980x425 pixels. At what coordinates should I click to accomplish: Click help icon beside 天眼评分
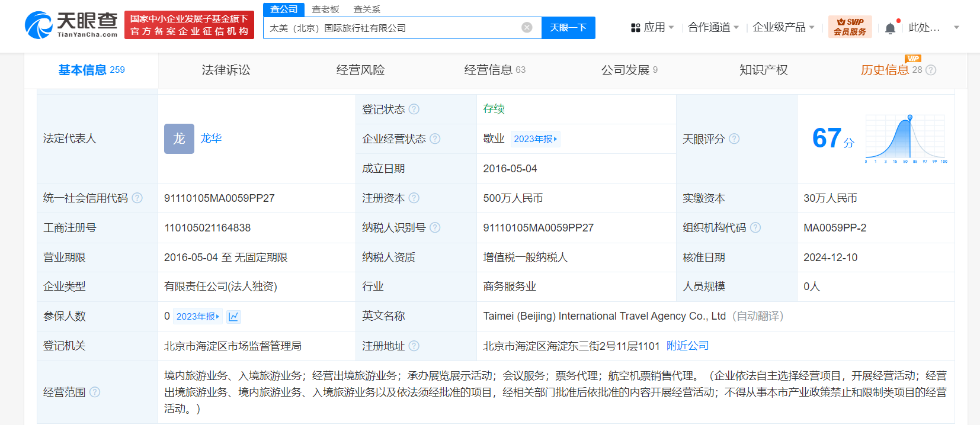coord(734,139)
